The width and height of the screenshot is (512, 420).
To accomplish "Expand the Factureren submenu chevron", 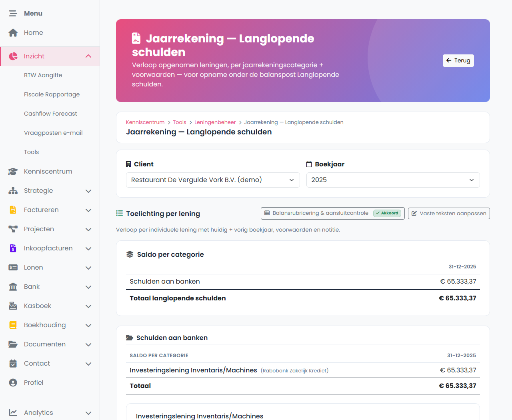I will click(88, 210).
